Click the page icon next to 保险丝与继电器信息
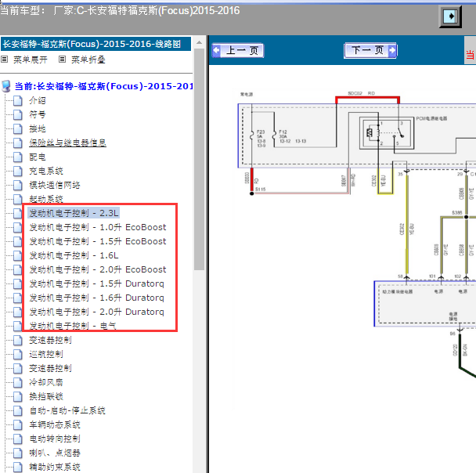The image size is (476, 473). pos(18,143)
